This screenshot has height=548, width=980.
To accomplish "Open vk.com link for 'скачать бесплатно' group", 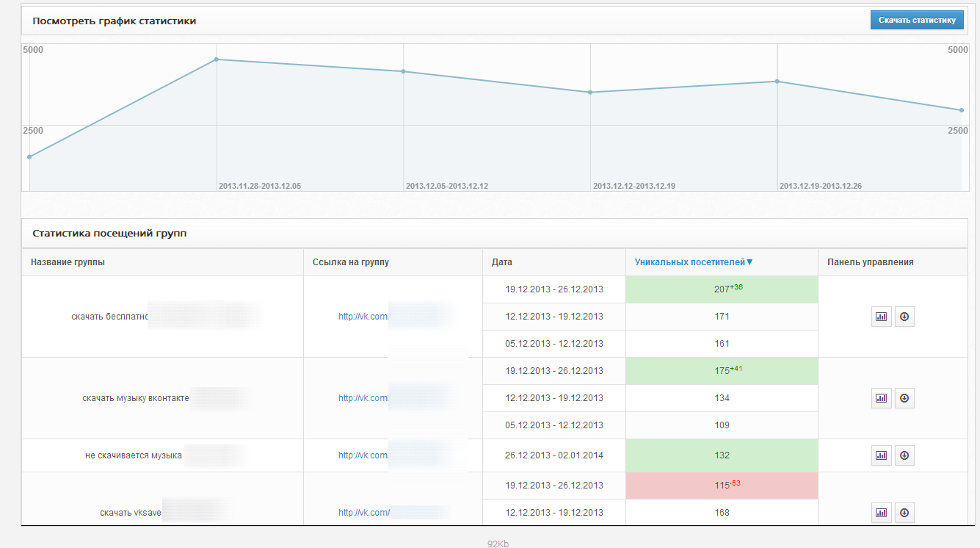I will pos(363,317).
